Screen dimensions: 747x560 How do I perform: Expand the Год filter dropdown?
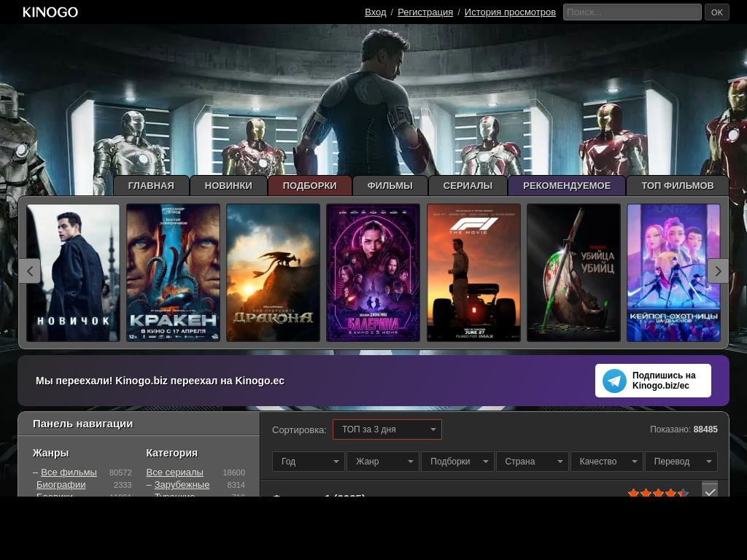pyautogui.click(x=309, y=462)
